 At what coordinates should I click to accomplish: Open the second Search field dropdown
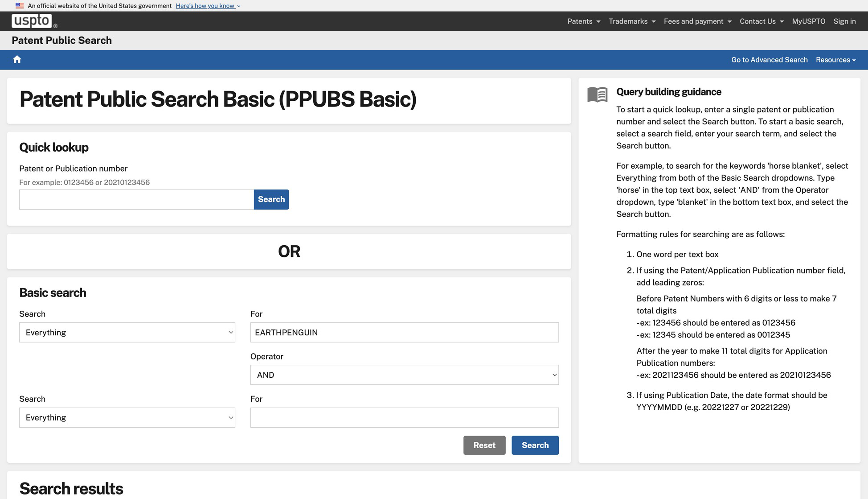click(127, 417)
